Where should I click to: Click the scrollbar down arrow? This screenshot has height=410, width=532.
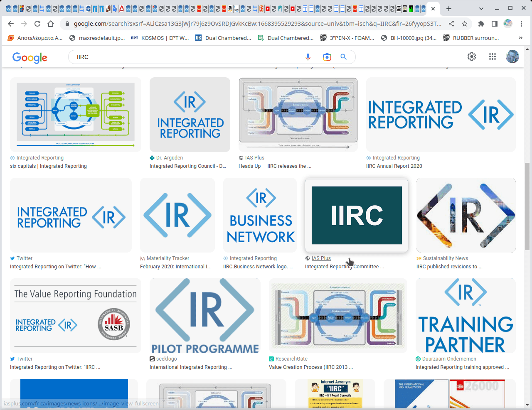coord(527,405)
